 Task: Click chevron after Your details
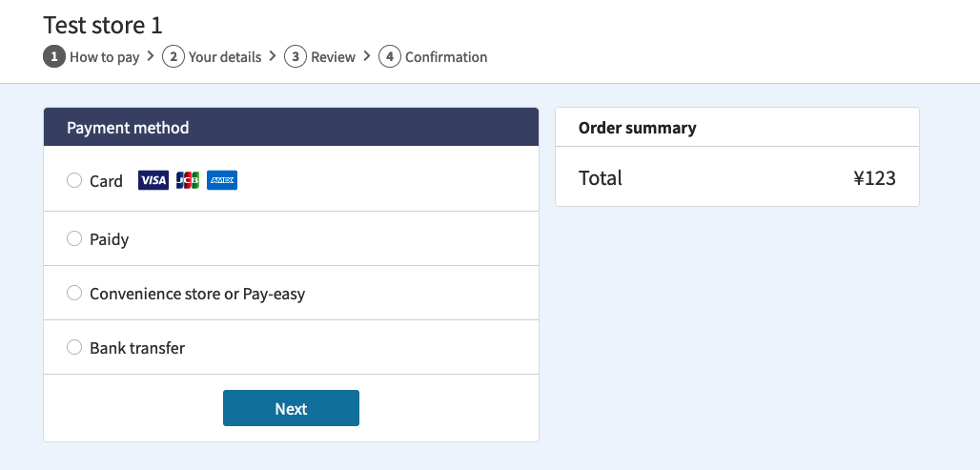(273, 56)
